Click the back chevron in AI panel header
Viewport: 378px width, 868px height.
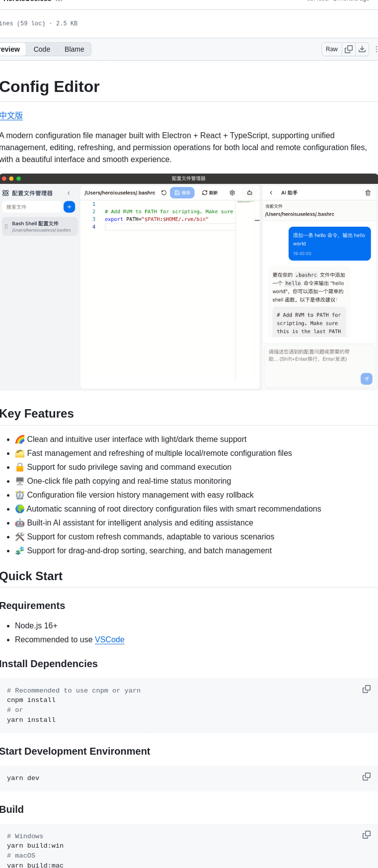[271, 193]
